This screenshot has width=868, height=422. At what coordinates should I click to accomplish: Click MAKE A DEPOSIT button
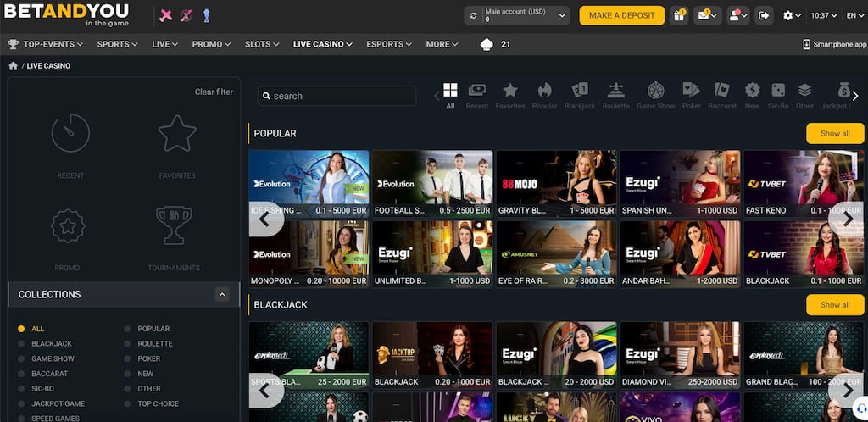pos(621,15)
